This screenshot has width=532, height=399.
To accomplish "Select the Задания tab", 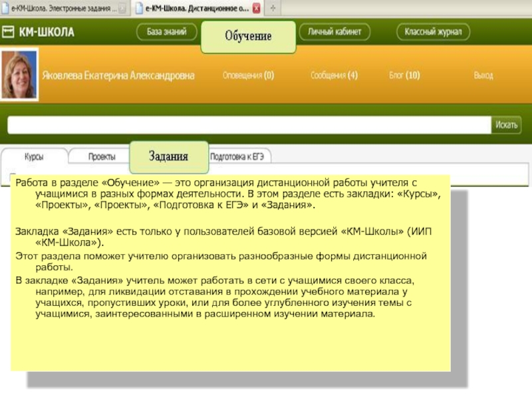I will point(169,157).
